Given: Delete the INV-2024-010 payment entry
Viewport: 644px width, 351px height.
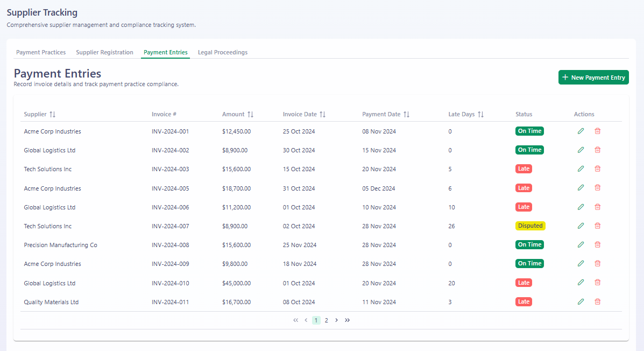Looking at the screenshot, I should pos(598,283).
